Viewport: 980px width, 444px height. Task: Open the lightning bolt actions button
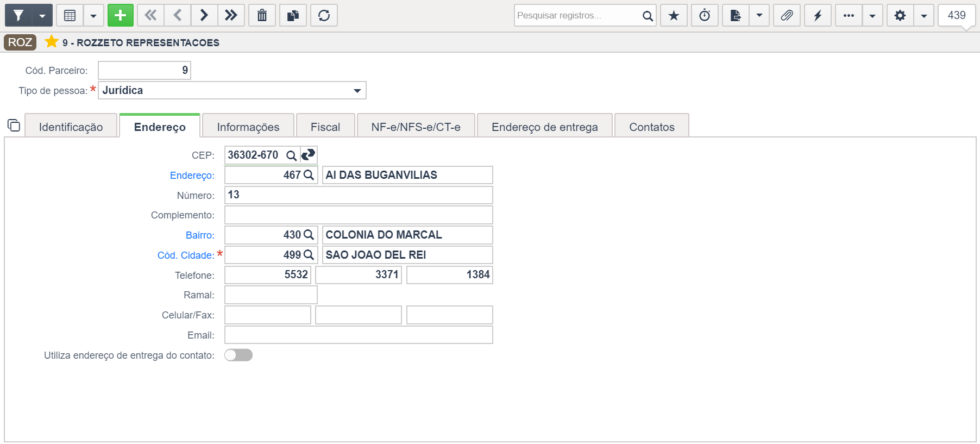818,15
